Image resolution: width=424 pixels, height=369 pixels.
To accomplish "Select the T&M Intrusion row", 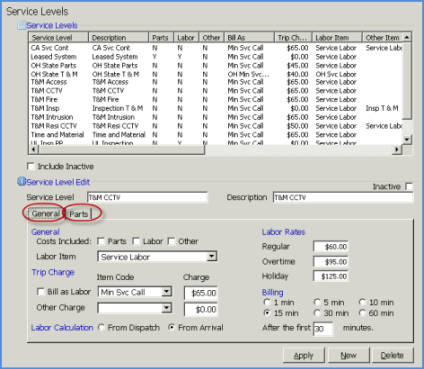I will [x=216, y=117].
